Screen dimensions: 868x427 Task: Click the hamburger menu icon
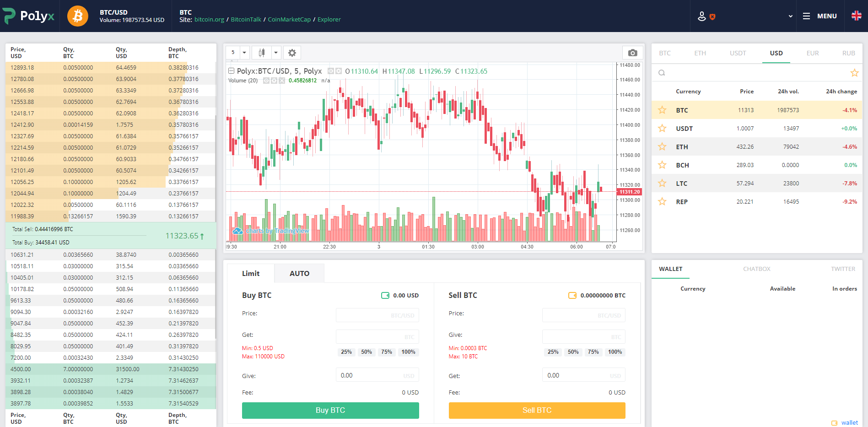point(806,16)
